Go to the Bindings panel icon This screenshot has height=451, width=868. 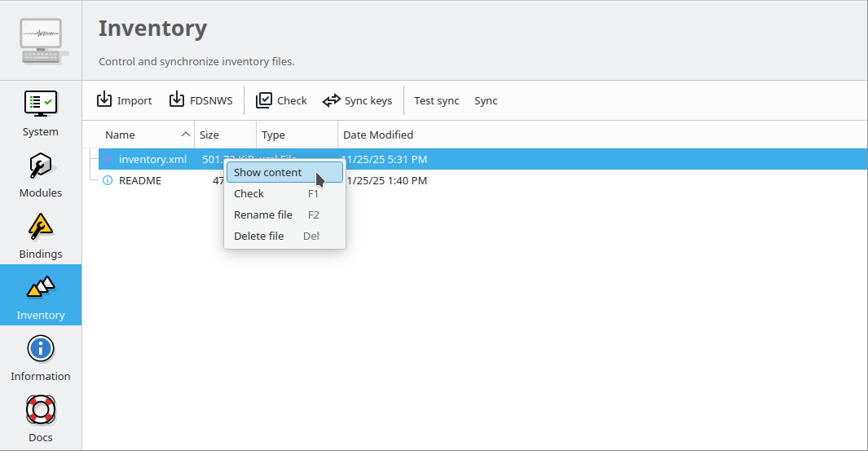point(40,228)
